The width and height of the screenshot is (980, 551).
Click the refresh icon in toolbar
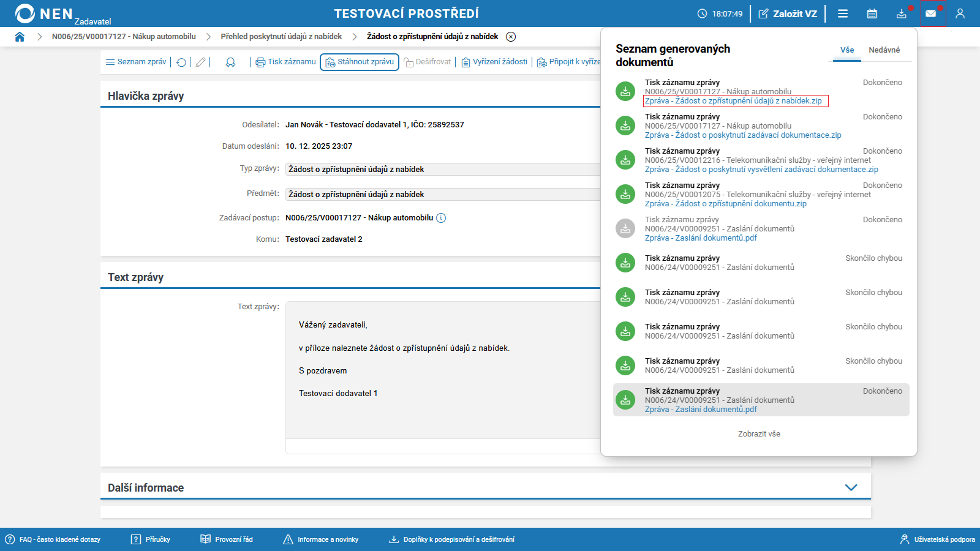(181, 62)
